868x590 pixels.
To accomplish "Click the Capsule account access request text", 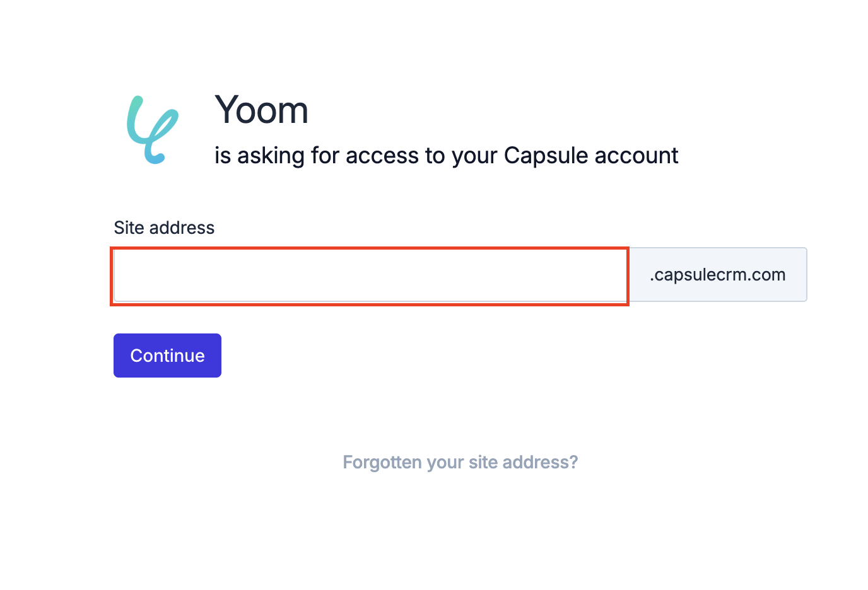I will click(x=446, y=156).
